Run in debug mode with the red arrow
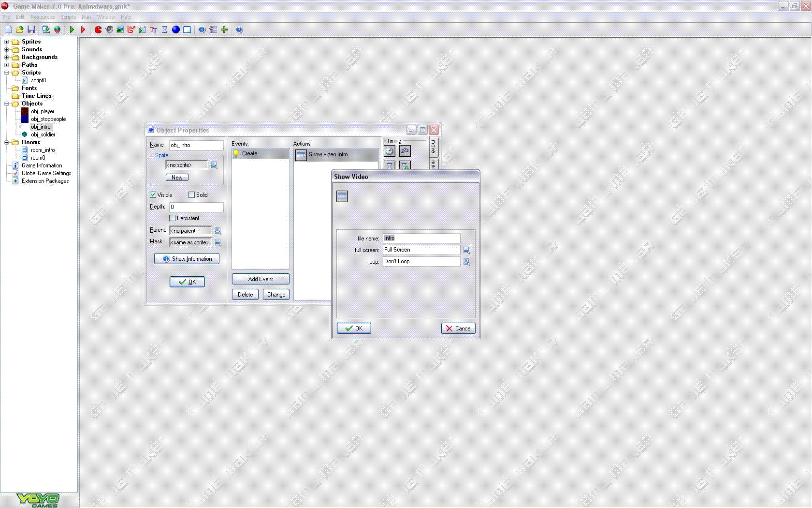812x508 pixels. click(83, 30)
